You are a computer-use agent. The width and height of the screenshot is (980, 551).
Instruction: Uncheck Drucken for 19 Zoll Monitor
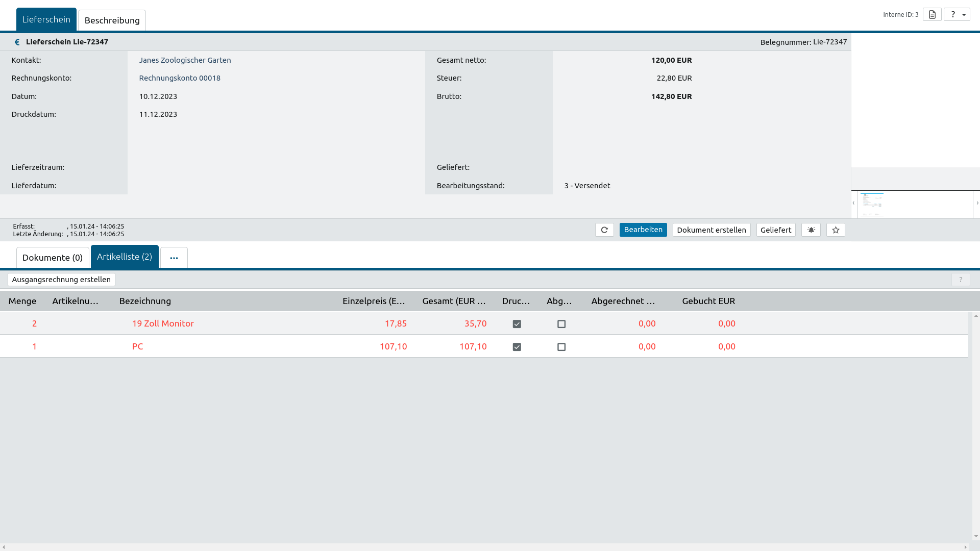tap(517, 324)
